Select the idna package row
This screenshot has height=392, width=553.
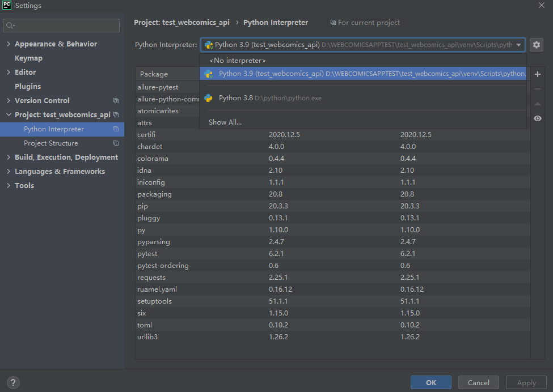tap(333, 170)
